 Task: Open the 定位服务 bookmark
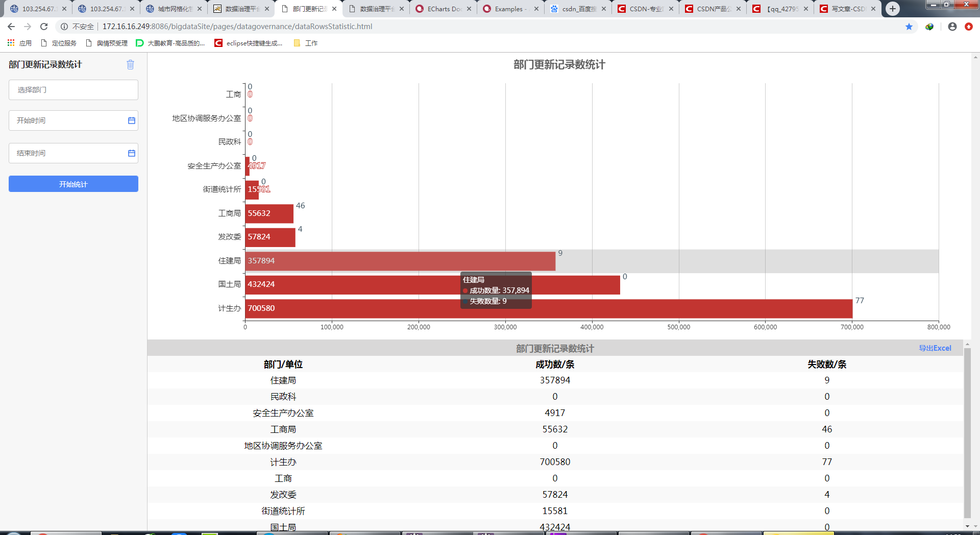point(59,43)
